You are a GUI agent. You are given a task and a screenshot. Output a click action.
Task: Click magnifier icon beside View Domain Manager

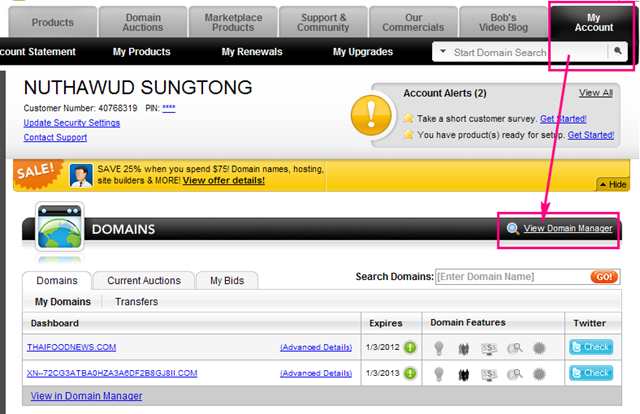(513, 228)
